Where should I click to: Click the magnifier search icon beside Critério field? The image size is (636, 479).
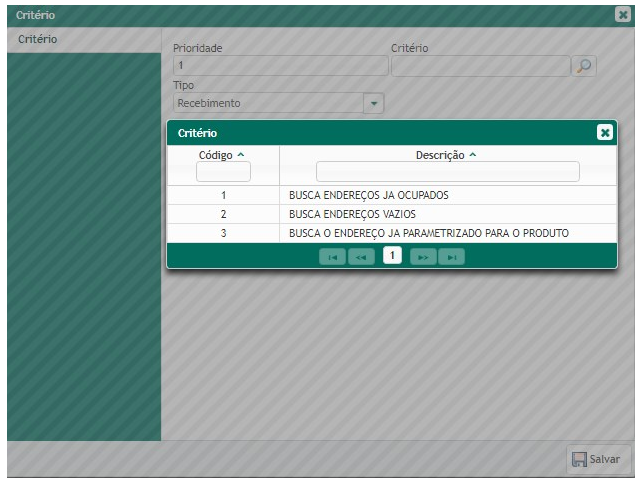[584, 66]
